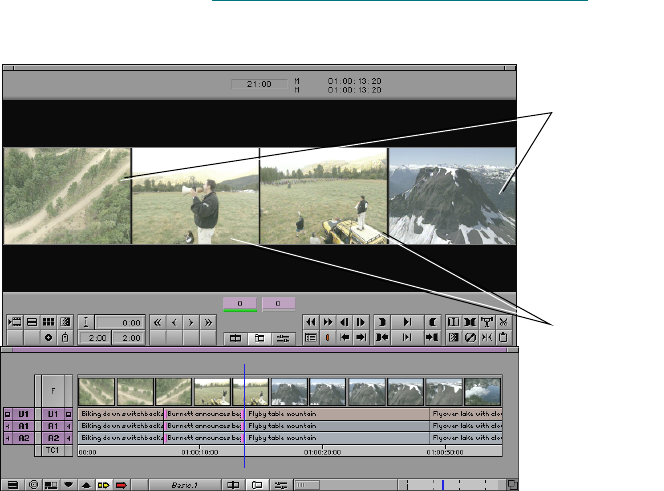This screenshot has height=491, width=664.
Task: Step back one frame button
Action: tap(344, 322)
